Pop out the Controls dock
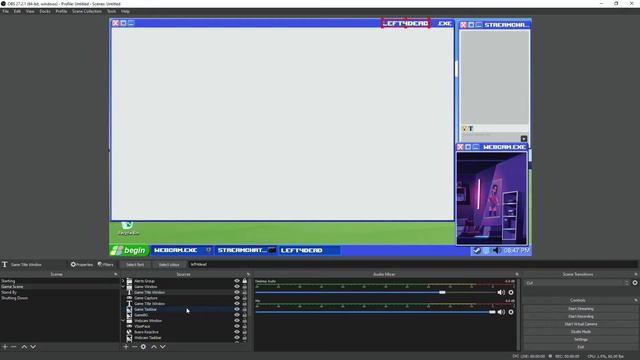 point(636,300)
